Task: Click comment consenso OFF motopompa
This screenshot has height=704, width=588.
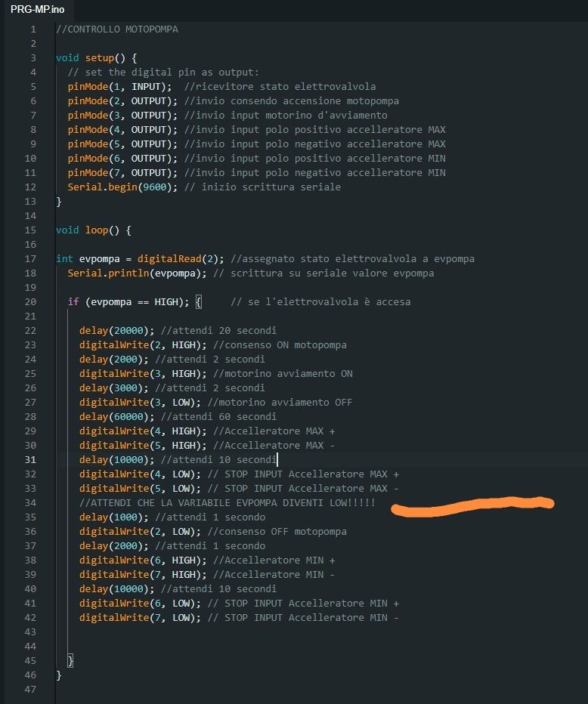Action: coord(277,532)
